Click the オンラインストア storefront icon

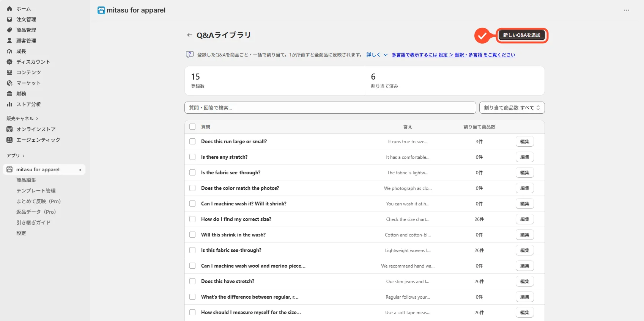(x=9, y=129)
